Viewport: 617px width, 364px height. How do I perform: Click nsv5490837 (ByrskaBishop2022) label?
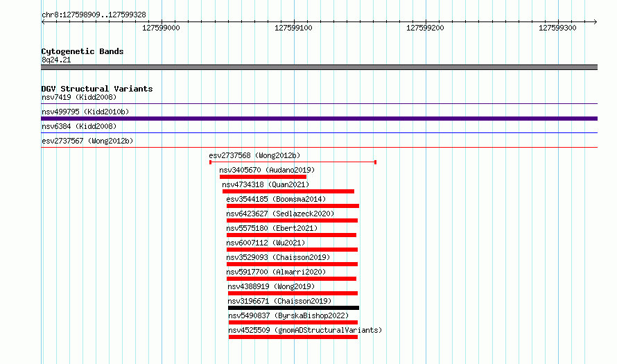288,315
